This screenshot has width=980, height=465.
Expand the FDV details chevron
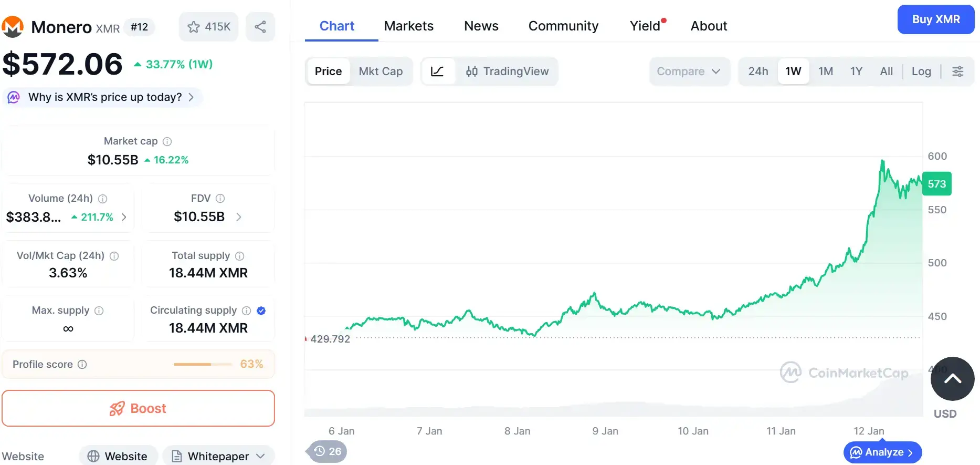239,217
